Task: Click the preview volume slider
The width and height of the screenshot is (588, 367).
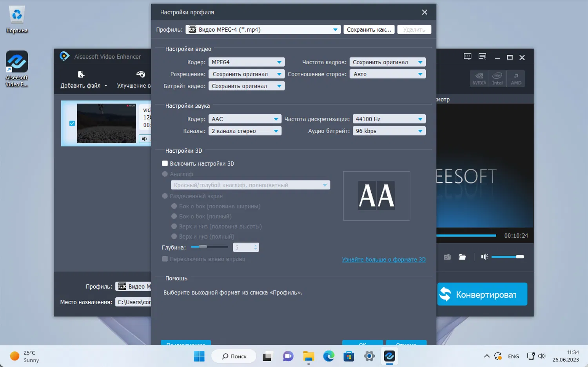Action: pyautogui.click(x=508, y=257)
